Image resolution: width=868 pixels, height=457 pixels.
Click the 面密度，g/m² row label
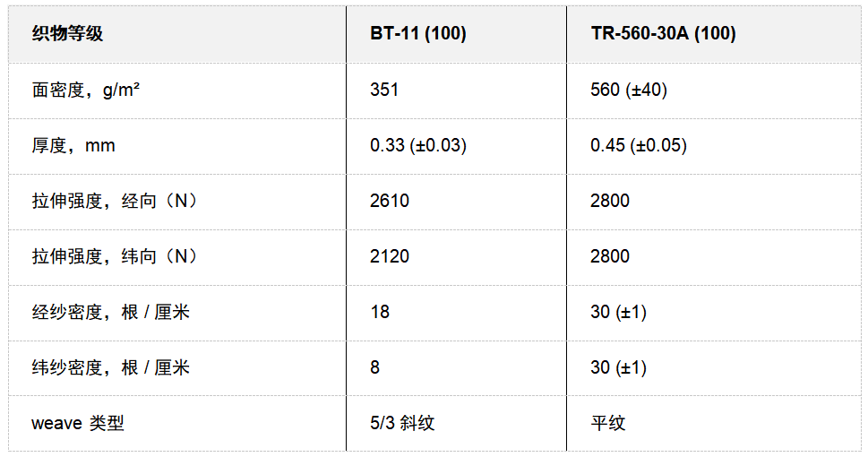[x=85, y=90]
